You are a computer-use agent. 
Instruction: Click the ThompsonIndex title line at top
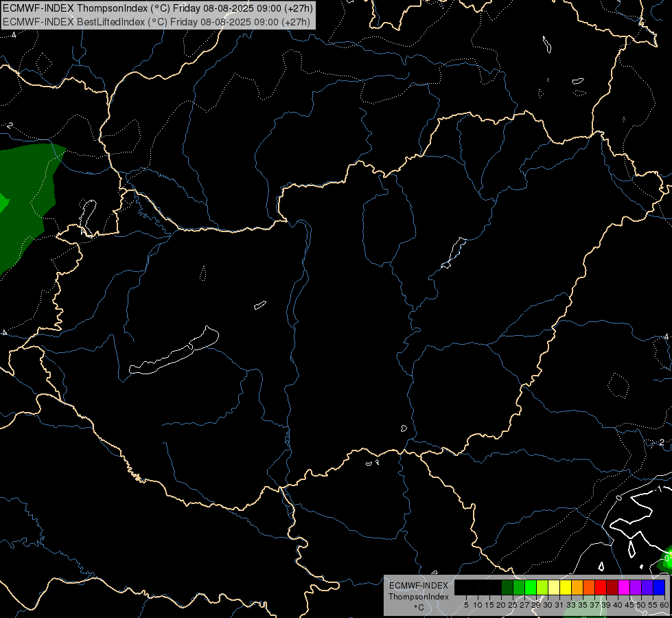(x=158, y=8)
